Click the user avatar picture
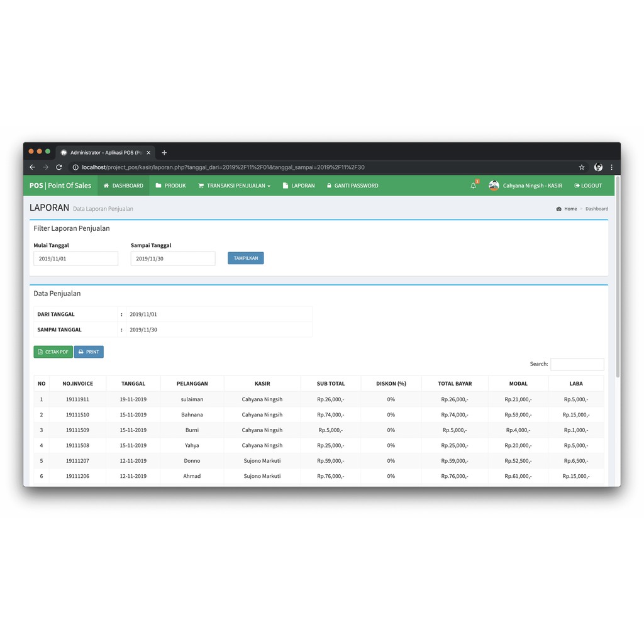644x644 pixels. click(494, 186)
